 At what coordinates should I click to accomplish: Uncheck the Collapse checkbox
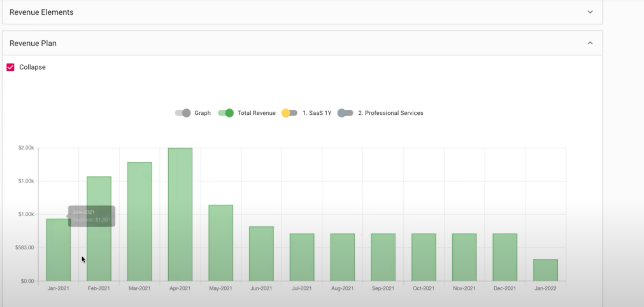(10, 67)
